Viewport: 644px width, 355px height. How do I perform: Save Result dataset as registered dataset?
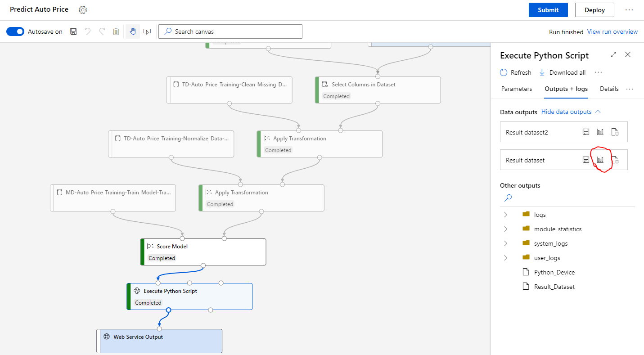pyautogui.click(x=586, y=160)
